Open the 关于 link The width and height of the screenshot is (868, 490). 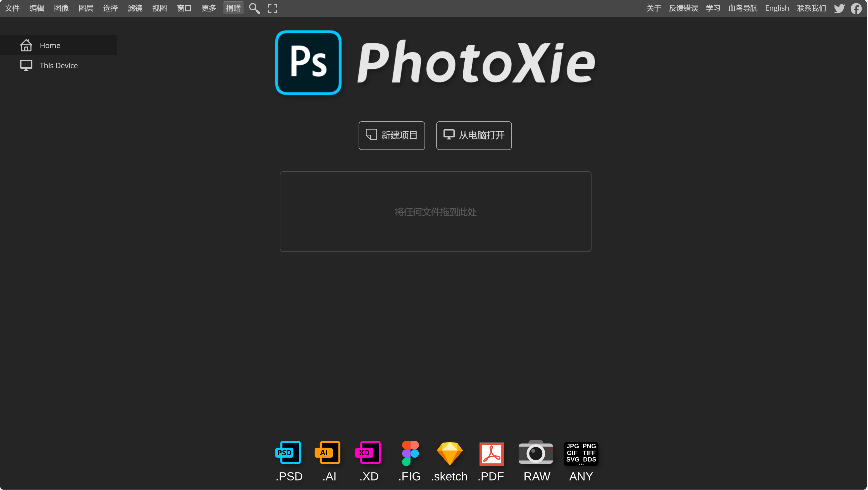point(654,8)
